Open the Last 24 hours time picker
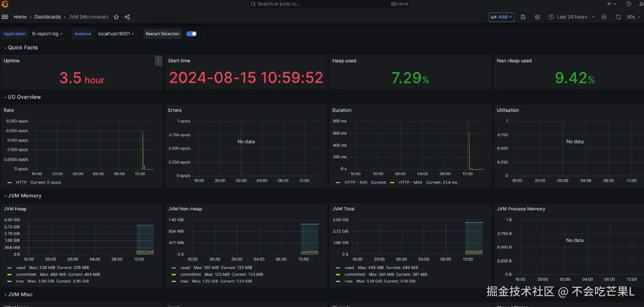 pyautogui.click(x=572, y=17)
